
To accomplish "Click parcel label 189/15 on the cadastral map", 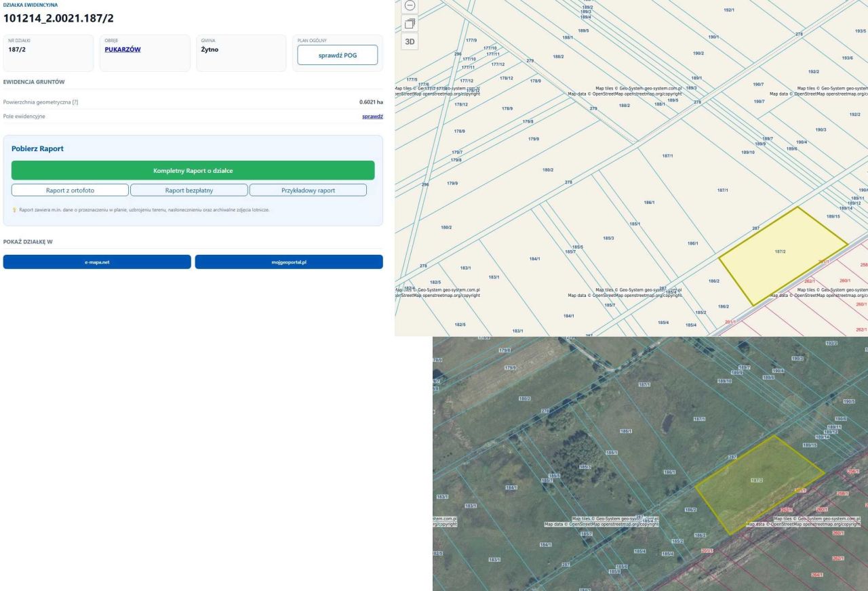I will 833,216.
